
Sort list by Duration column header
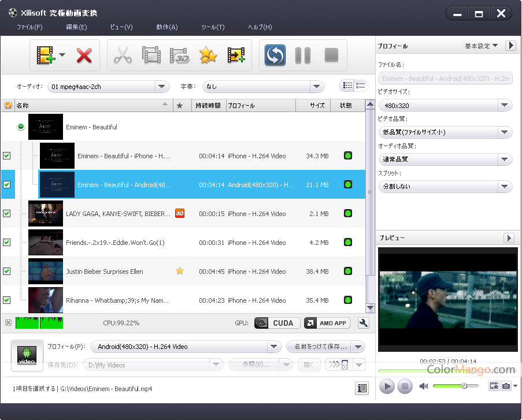[209, 106]
